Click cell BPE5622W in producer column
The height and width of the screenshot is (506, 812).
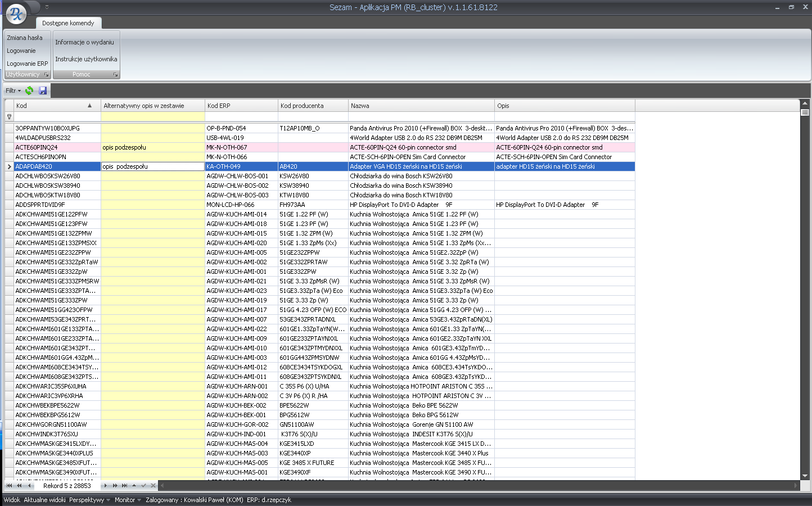tap(313, 405)
